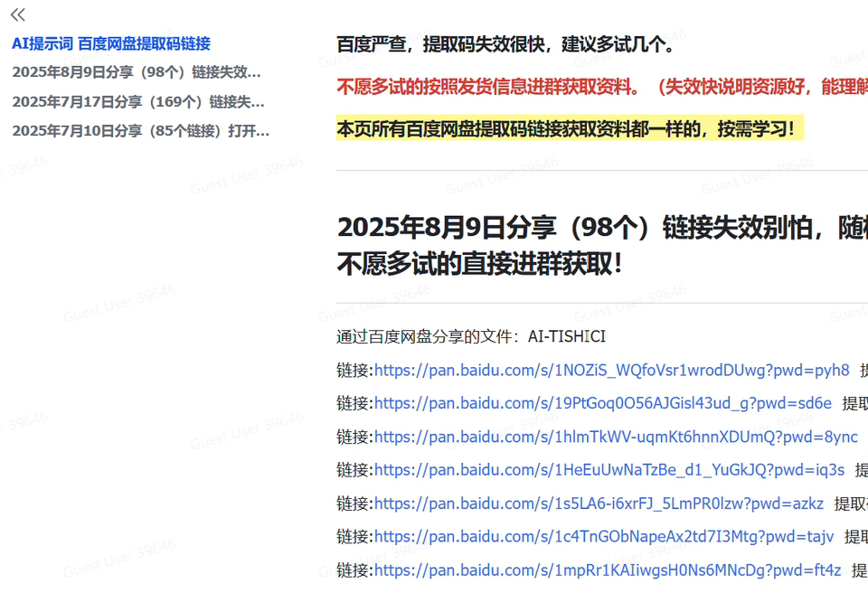Click the text '通过百度网盘分享的文件：AI-TISHICI'
Viewport: 868px width, 593px height.
471,336
